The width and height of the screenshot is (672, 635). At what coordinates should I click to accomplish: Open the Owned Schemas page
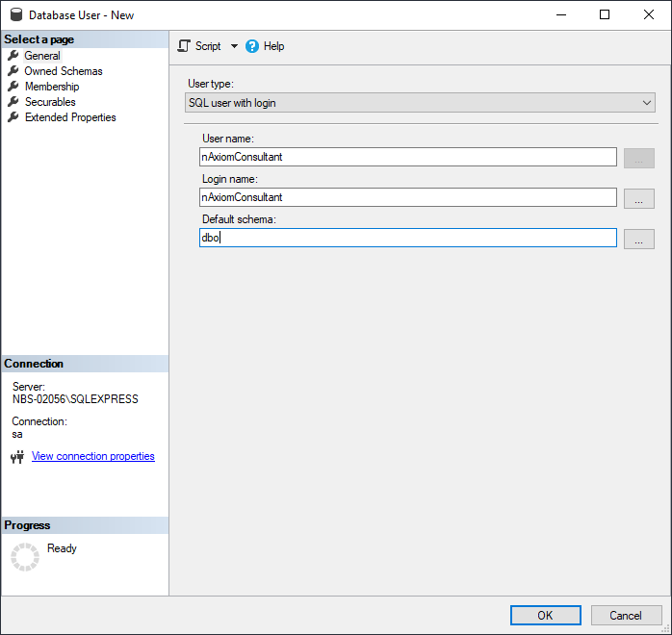[x=64, y=71]
